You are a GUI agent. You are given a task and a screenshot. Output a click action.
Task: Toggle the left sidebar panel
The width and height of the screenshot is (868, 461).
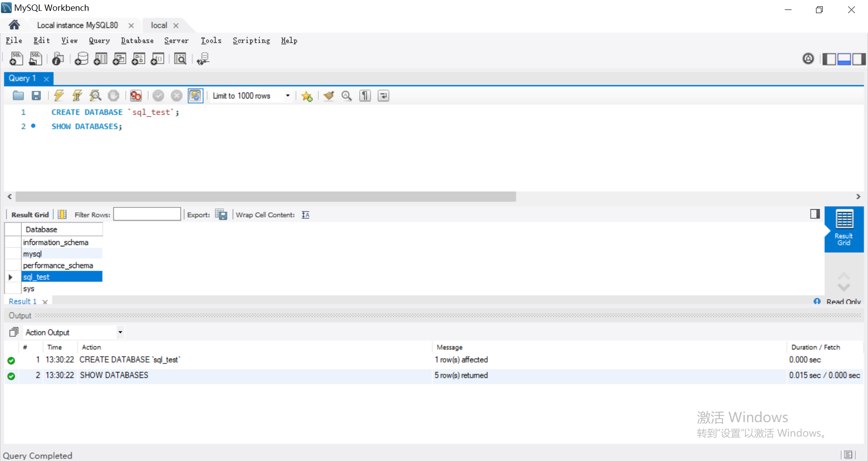click(829, 59)
